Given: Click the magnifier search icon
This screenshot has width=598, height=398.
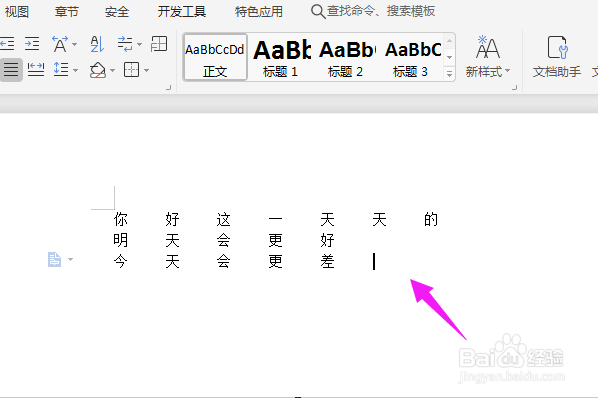Looking at the screenshot, I should pyautogui.click(x=318, y=11).
